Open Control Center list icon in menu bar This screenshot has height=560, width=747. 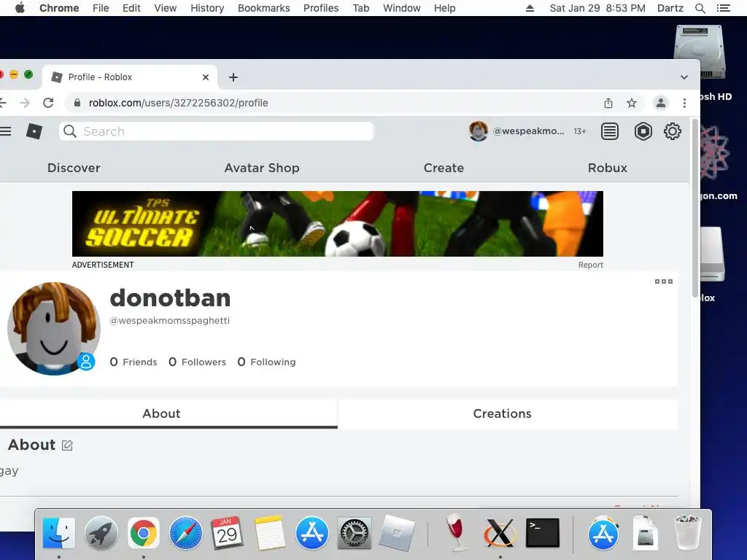click(723, 8)
